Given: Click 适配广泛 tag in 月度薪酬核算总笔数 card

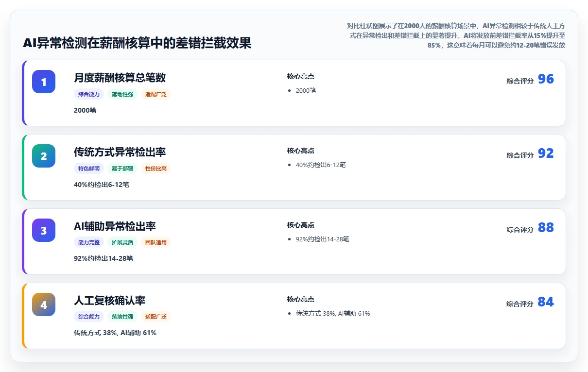Looking at the screenshot, I should click(x=156, y=94).
